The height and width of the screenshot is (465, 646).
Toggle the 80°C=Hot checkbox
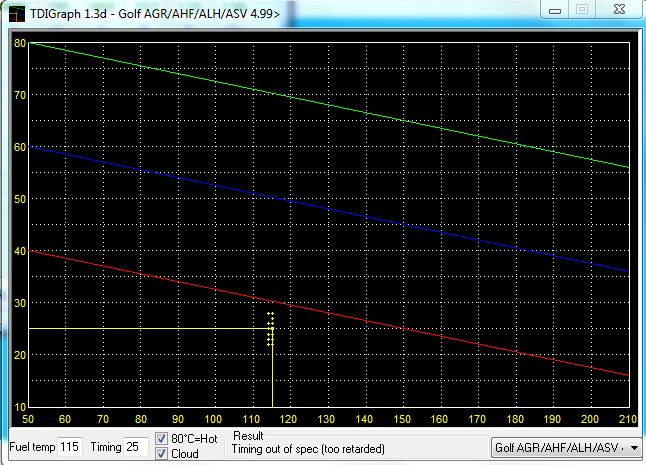162,438
